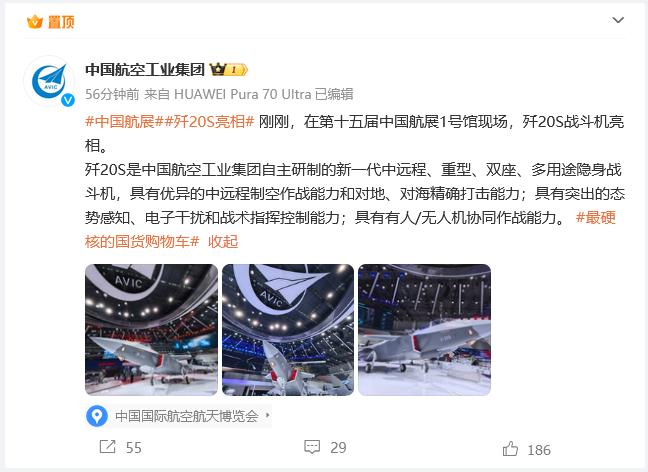648x472 pixels.
Task: Expand the post options chevron menu
Action: tap(618, 20)
